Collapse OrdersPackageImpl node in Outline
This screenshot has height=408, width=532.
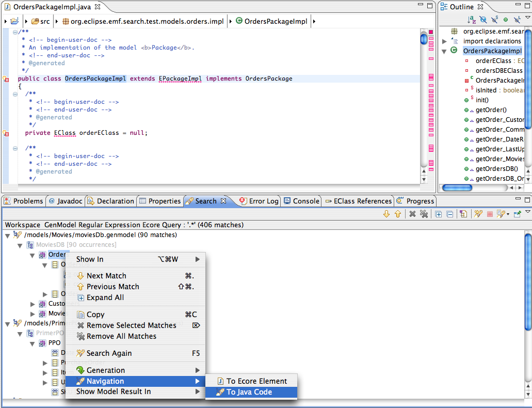point(444,52)
